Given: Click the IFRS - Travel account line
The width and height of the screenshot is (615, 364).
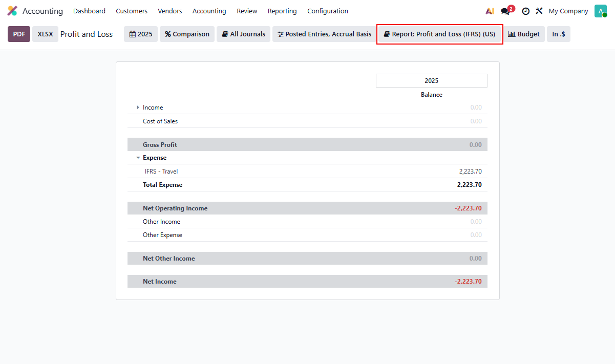Looking at the screenshot, I should pyautogui.click(x=161, y=172).
